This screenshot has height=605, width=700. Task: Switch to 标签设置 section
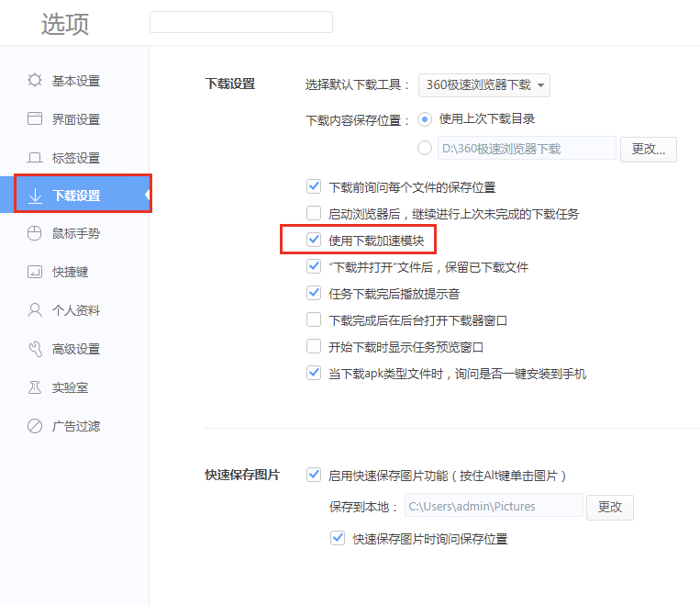click(x=76, y=158)
